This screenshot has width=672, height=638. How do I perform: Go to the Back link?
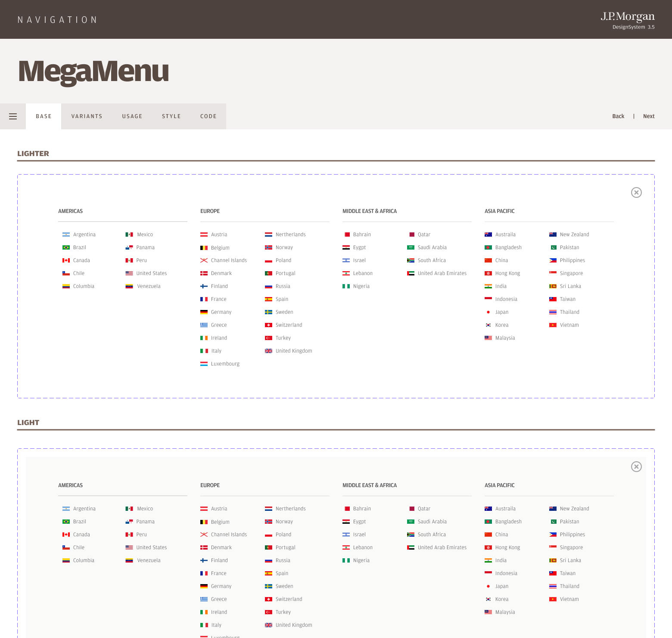(x=618, y=116)
